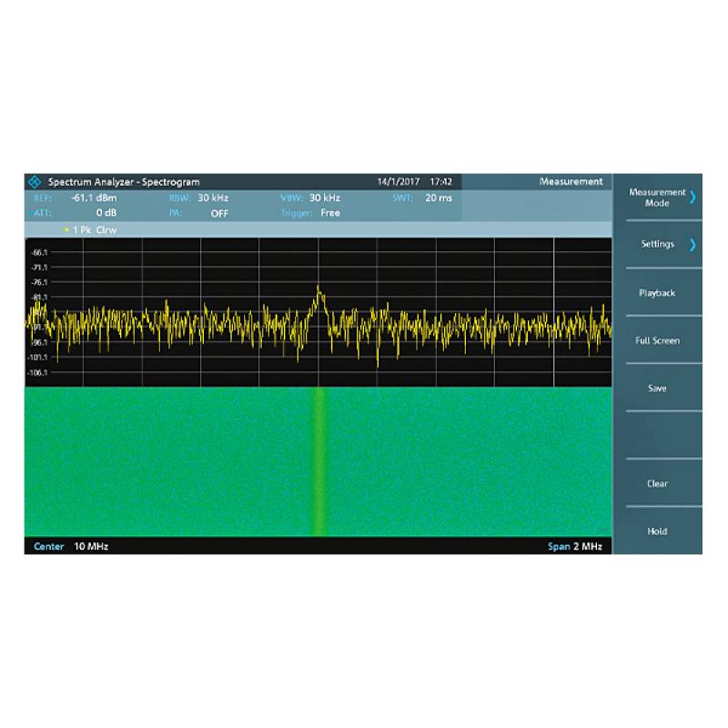Click the RBW 30 kHz setting
This screenshot has width=728, height=728.
(212, 197)
